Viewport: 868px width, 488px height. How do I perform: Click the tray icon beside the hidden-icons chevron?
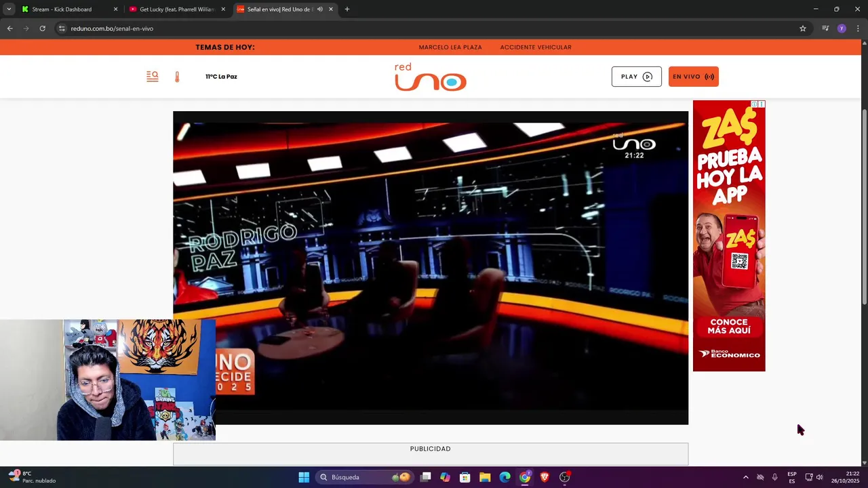click(x=760, y=477)
